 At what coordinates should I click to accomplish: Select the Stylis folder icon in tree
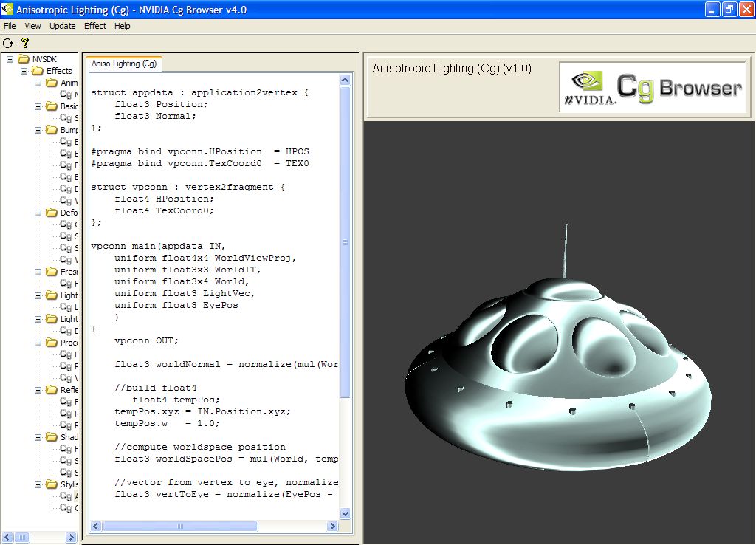(x=52, y=484)
